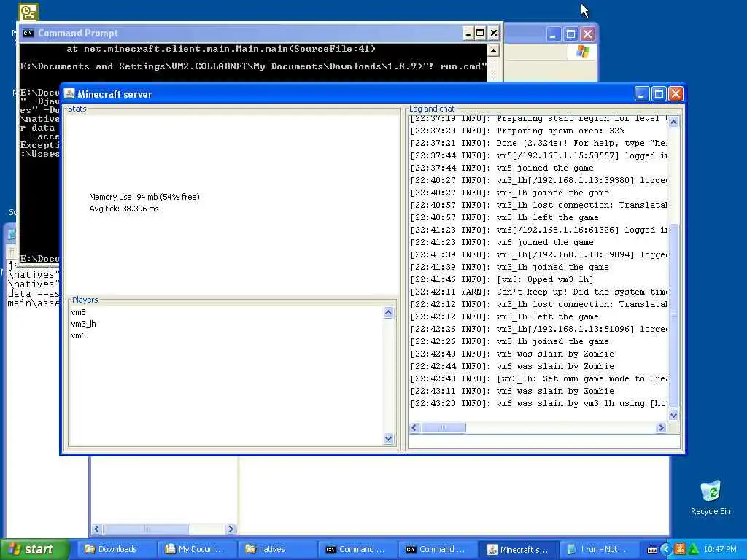
Task: Click the Windows flag logo in back window
Action: (x=582, y=52)
